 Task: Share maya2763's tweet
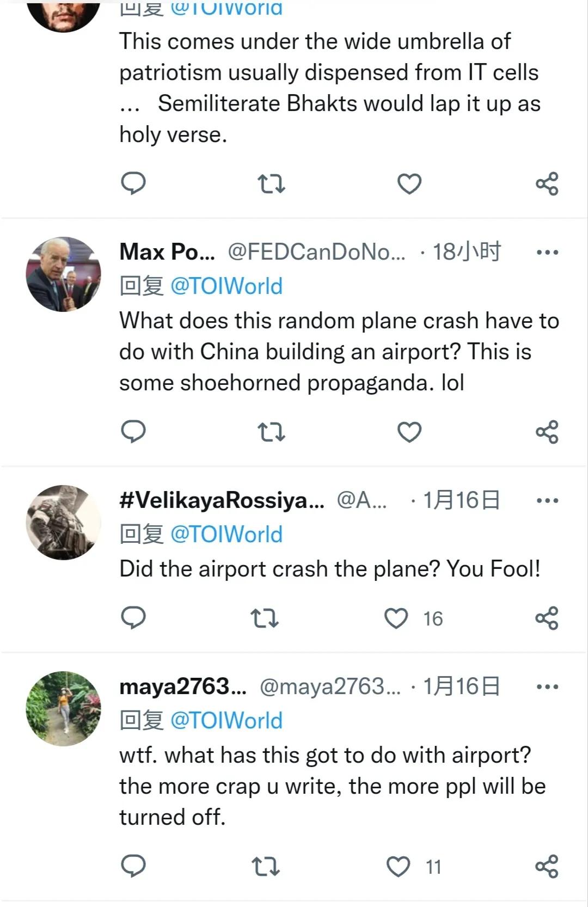(x=547, y=867)
